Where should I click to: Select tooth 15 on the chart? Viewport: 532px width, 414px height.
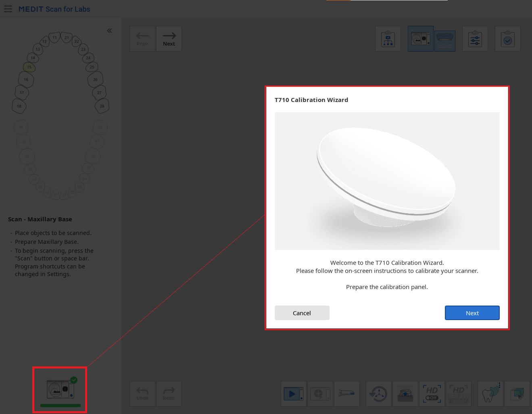coord(29,67)
